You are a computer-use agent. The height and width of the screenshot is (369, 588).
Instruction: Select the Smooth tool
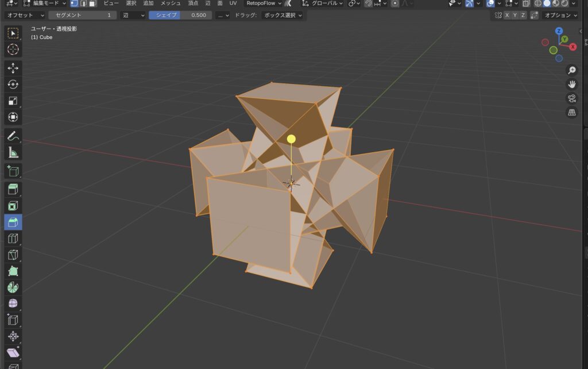(13, 303)
